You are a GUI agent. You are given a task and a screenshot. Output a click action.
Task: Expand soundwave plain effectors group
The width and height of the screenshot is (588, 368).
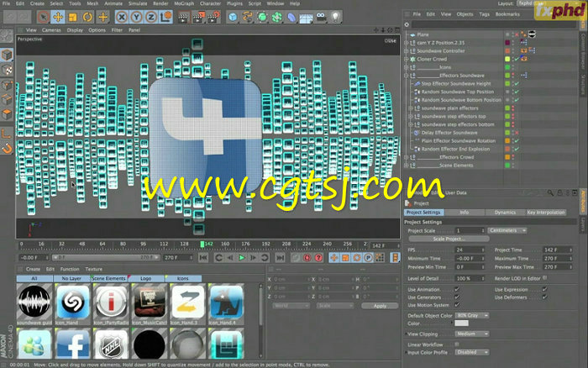pos(411,108)
